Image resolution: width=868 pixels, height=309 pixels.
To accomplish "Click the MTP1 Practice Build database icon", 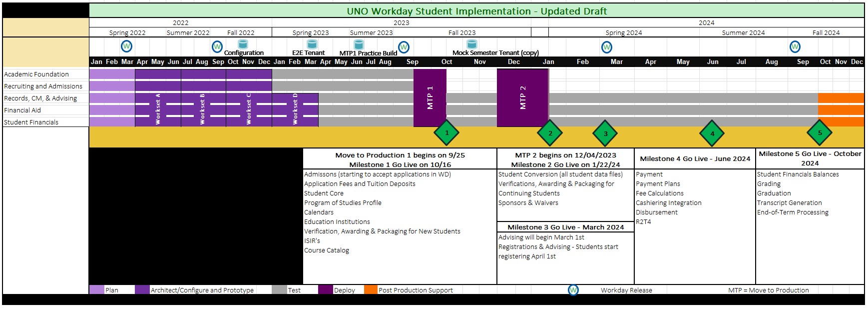I will (358, 44).
